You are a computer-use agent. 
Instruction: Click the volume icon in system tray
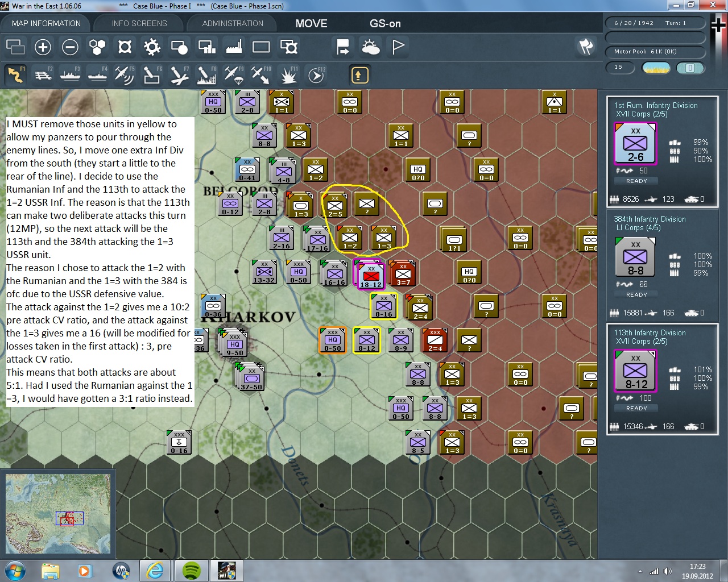pos(667,571)
